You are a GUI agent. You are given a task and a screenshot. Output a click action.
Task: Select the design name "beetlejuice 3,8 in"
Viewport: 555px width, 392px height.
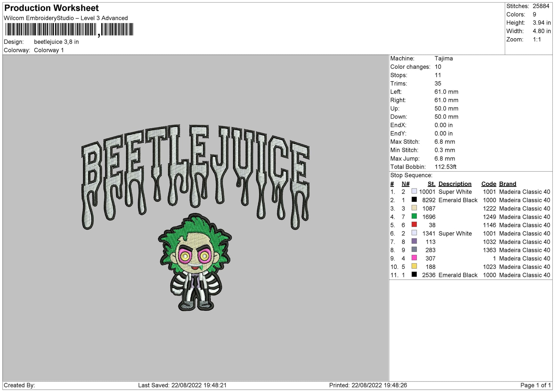click(56, 42)
